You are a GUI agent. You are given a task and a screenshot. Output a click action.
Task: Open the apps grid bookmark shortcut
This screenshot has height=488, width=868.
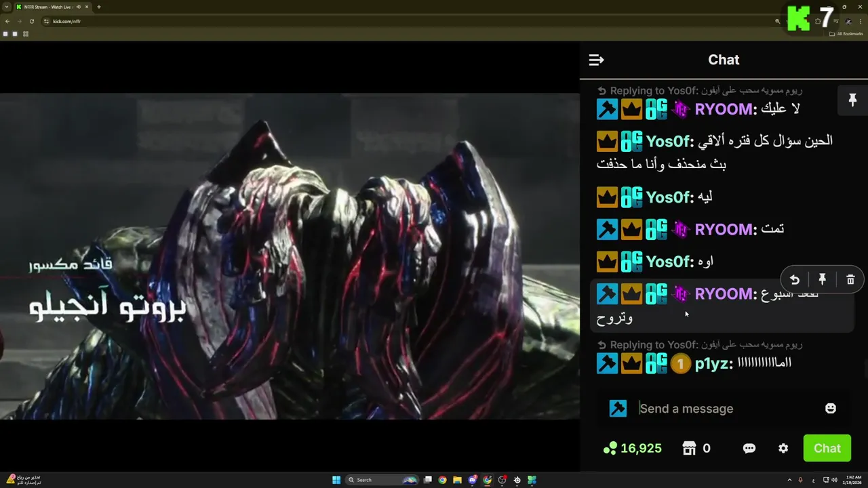(26, 34)
